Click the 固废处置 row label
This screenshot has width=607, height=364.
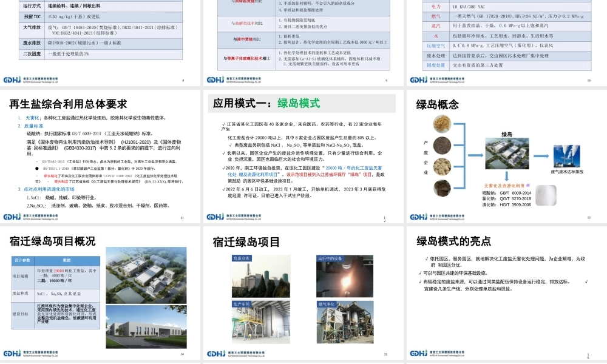pyautogui.click(x=436, y=66)
